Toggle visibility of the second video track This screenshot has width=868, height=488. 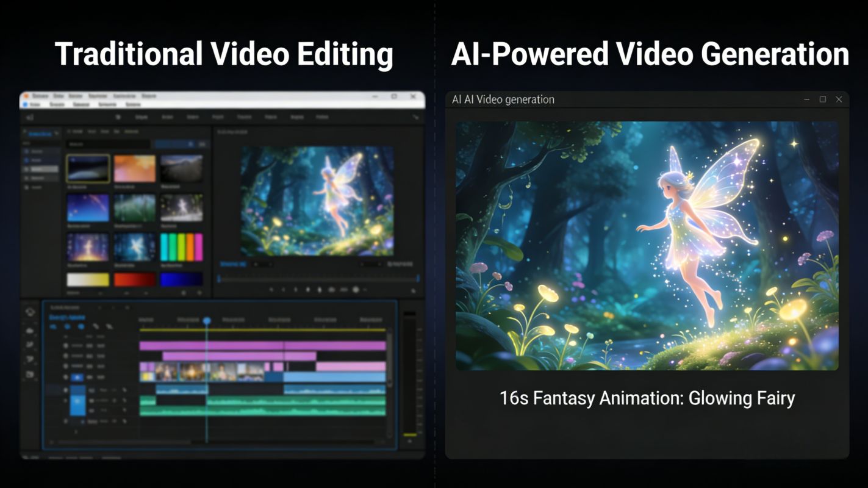[x=66, y=356]
